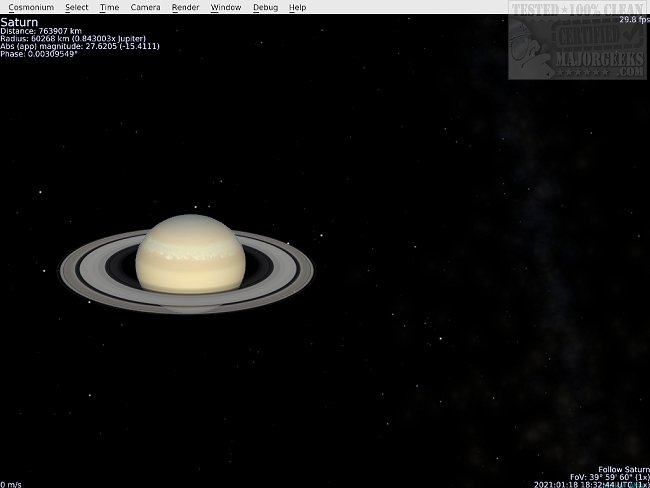Image resolution: width=650 pixels, height=488 pixels.
Task: Click the Phase readout line
Action: 39,54
